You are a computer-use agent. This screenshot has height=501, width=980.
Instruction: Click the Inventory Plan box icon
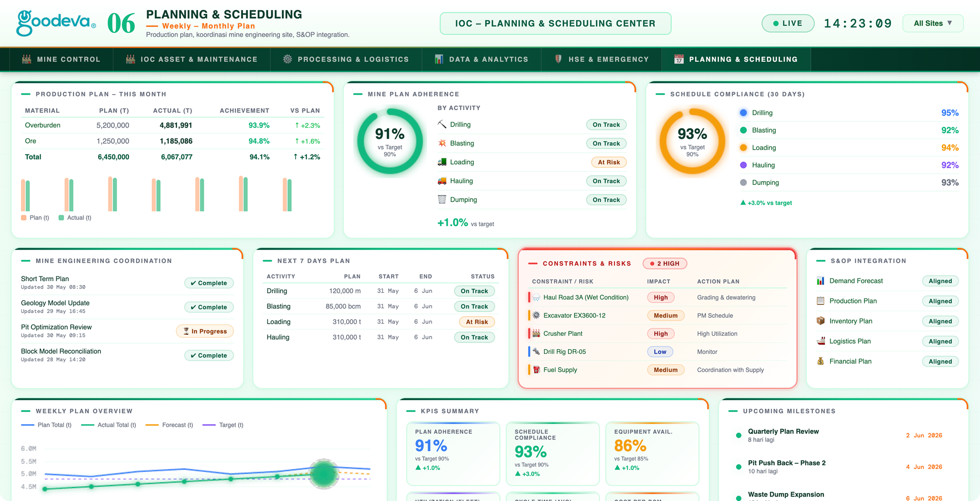click(820, 321)
